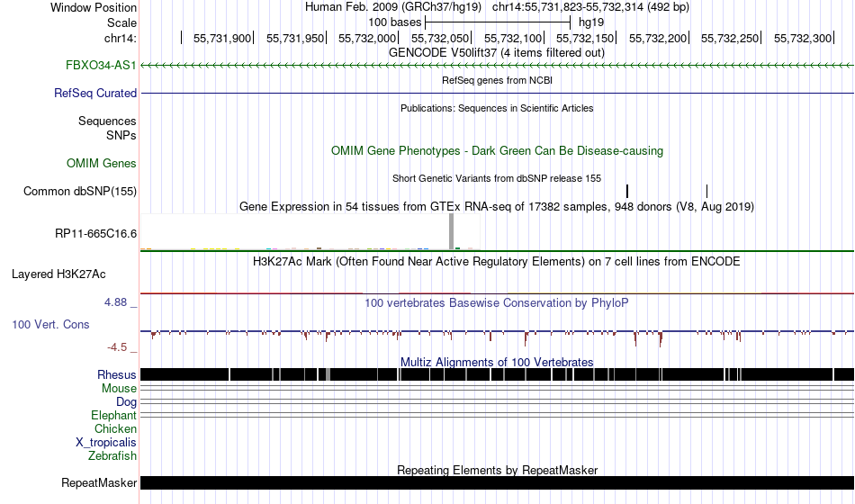Click the RepeatMasker track label
This screenshot has width=855, height=504.
click(99, 482)
